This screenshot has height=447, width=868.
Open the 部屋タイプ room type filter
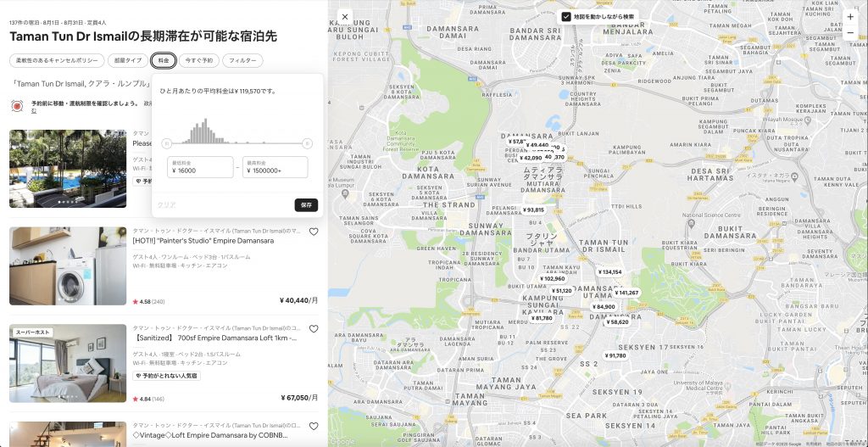[x=128, y=60]
